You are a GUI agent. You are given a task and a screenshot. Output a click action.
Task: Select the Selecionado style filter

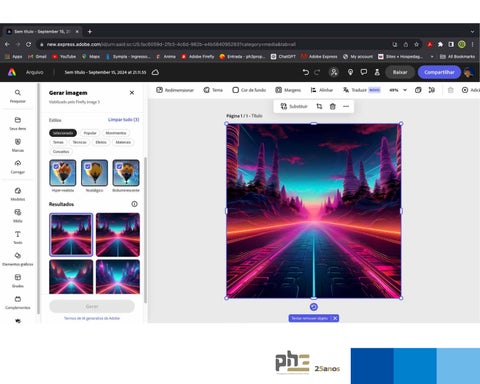click(63, 133)
